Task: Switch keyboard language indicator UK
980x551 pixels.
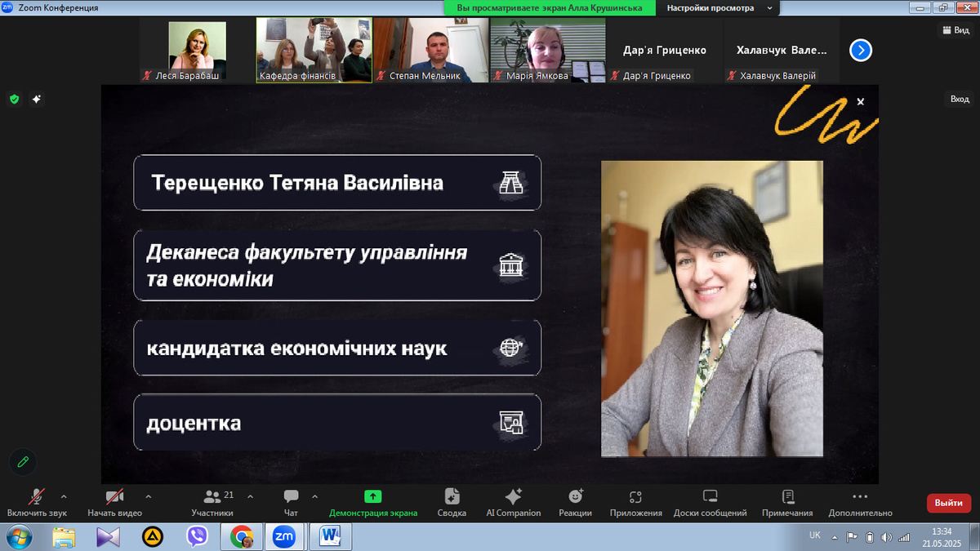Action: pos(815,535)
